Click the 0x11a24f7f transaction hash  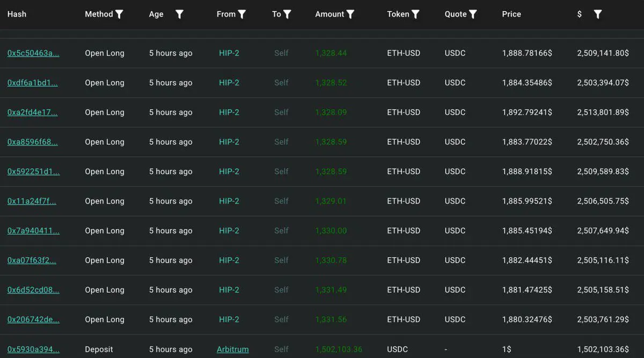pyautogui.click(x=32, y=201)
